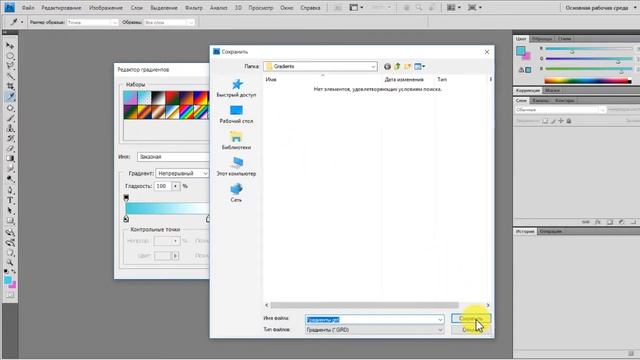The image size is (640, 360).
Task: Switch to the Операции tab
Action: [x=551, y=231]
